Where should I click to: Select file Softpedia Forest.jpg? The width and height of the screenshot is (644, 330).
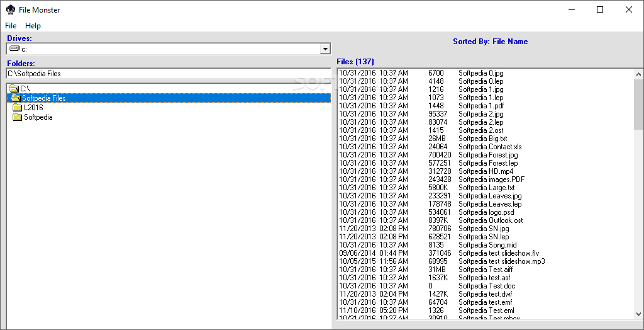click(488, 155)
